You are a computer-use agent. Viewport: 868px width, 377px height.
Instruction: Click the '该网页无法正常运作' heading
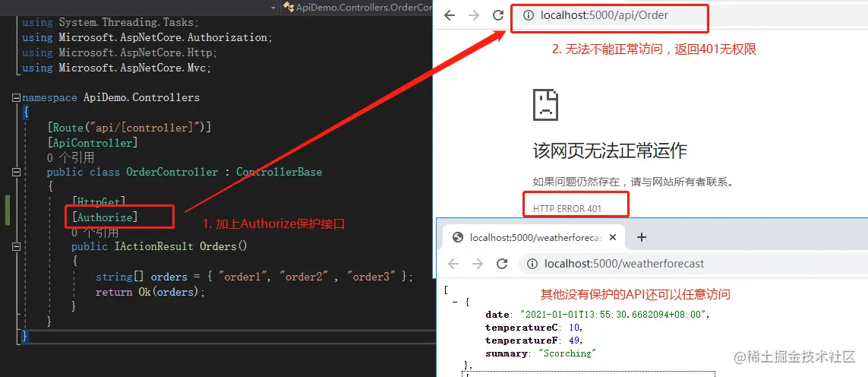(610, 150)
